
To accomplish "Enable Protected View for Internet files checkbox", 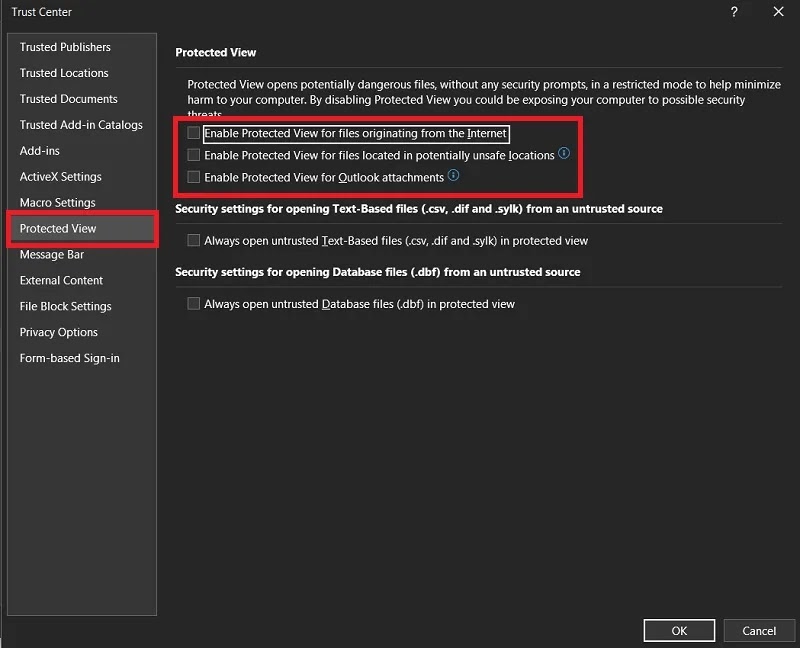I will pos(193,133).
